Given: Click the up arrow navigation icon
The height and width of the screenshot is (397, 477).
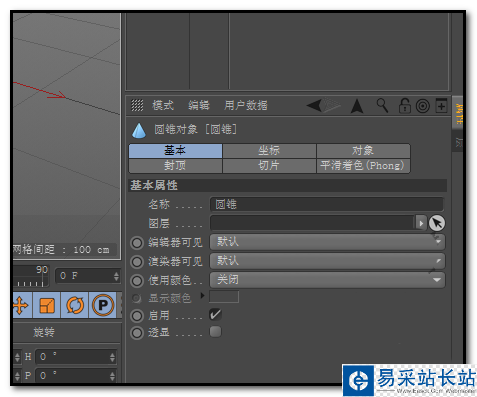Looking at the screenshot, I should click(357, 106).
